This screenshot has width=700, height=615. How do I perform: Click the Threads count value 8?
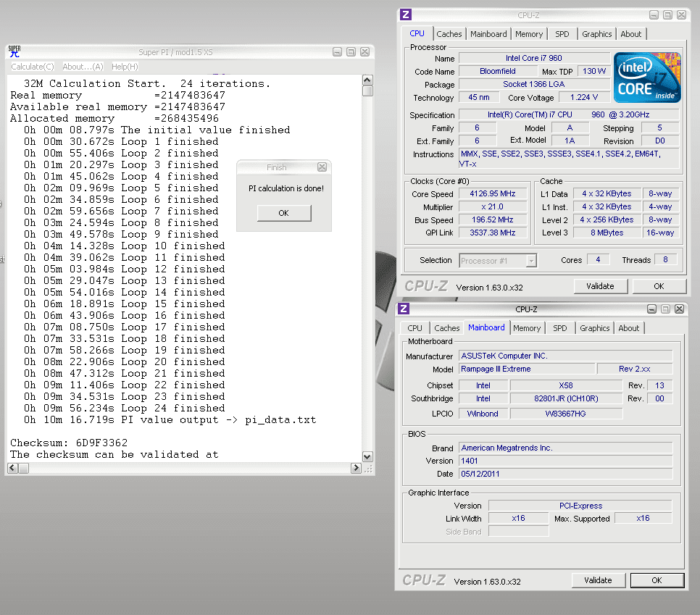[665, 260]
